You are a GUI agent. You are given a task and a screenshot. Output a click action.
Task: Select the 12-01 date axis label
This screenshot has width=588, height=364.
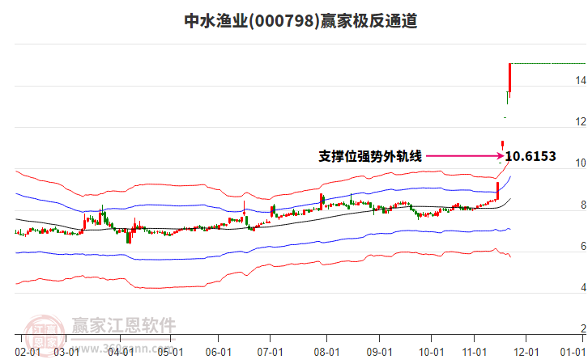[526, 353]
